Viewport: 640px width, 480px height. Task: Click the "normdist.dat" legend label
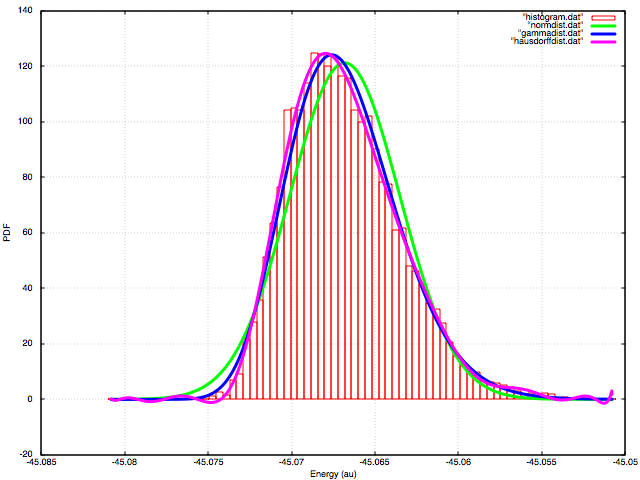point(555,25)
